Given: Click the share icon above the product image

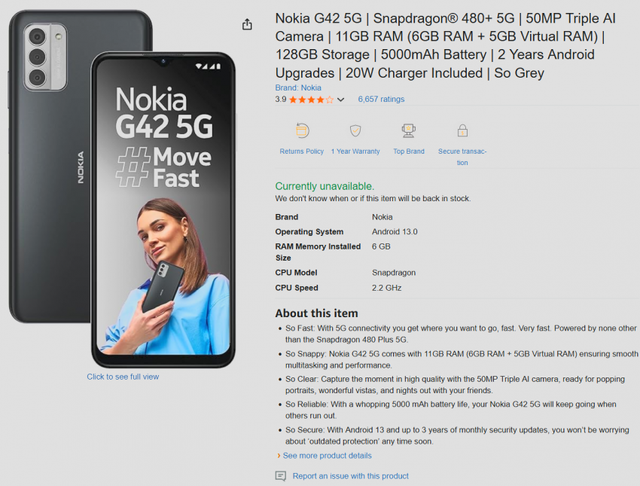Looking at the screenshot, I should [x=247, y=24].
